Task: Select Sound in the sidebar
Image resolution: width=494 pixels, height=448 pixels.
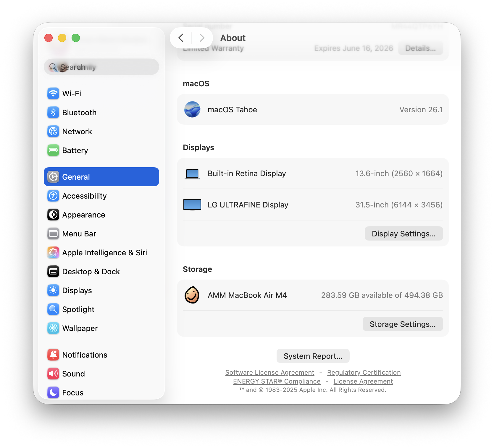Action: coord(101,374)
